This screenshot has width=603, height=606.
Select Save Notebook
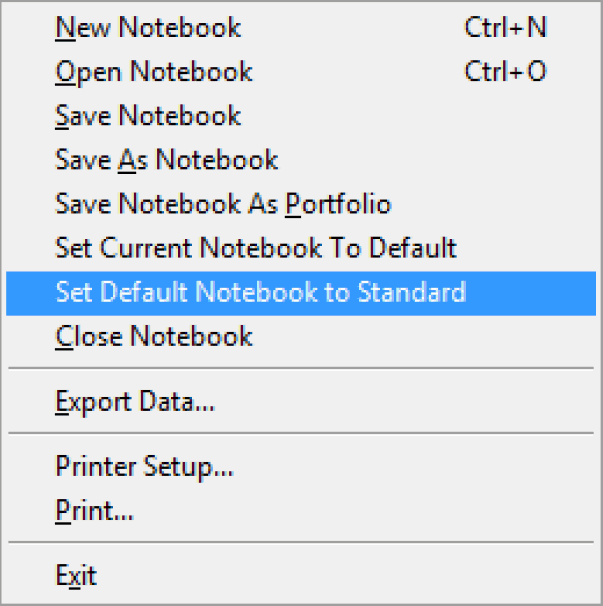coord(148,116)
